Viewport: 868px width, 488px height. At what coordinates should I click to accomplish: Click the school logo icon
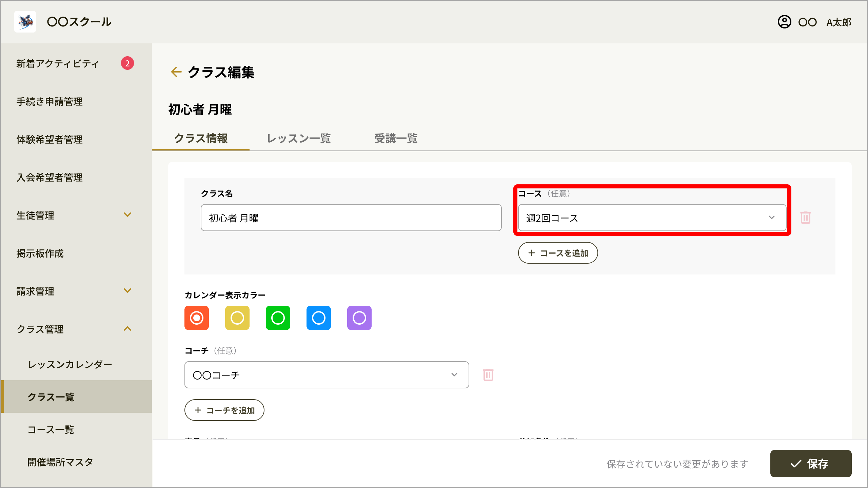(x=25, y=22)
